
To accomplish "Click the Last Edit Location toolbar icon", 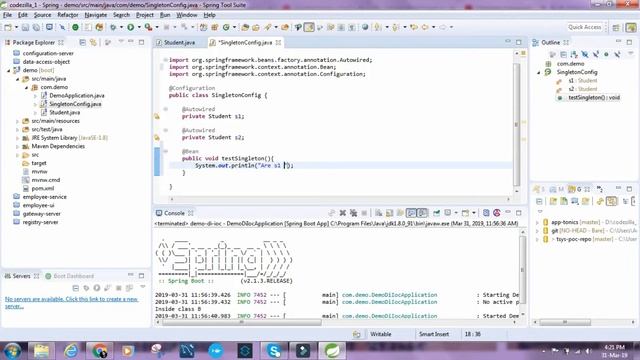I will 414,27.
